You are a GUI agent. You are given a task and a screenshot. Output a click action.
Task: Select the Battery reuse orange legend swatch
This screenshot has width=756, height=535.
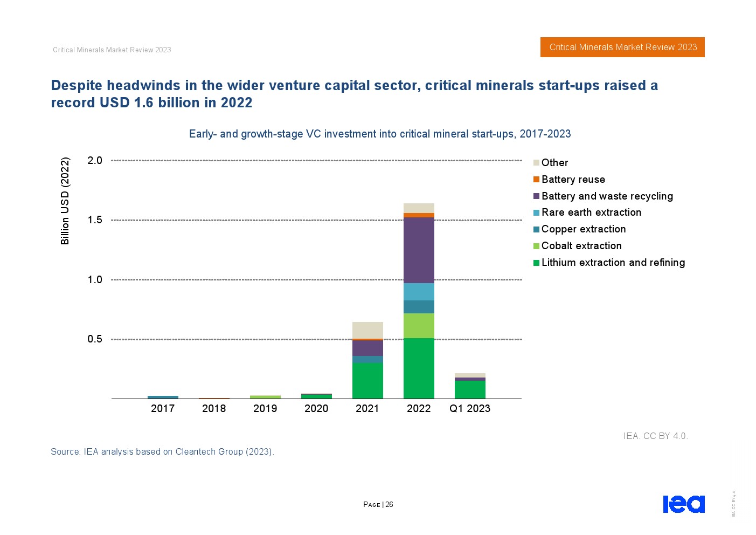tap(536, 179)
